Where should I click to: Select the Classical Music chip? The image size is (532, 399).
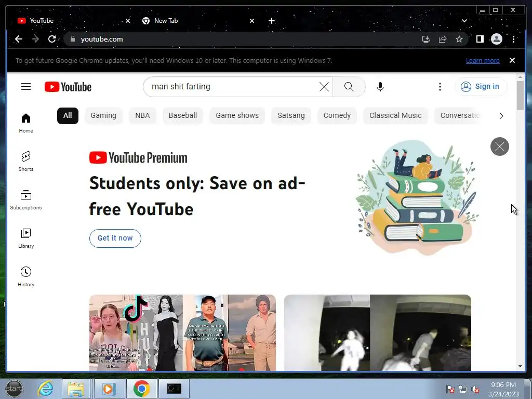pos(395,116)
